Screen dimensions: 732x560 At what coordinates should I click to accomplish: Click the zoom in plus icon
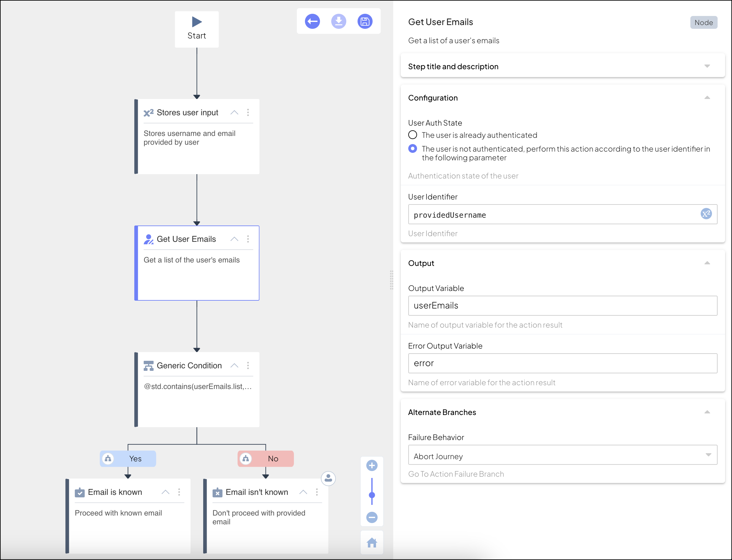372,466
